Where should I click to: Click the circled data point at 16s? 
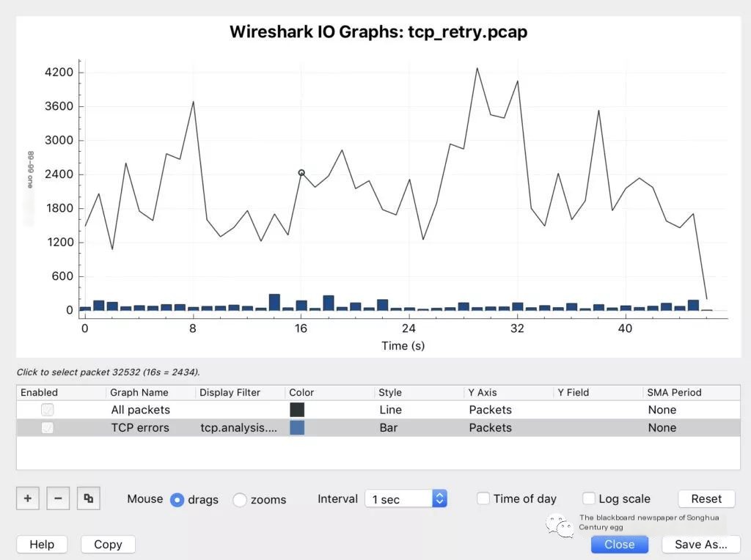[301, 173]
